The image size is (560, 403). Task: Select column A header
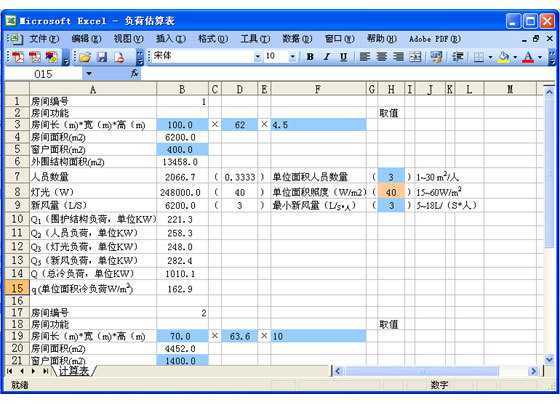tap(93, 89)
